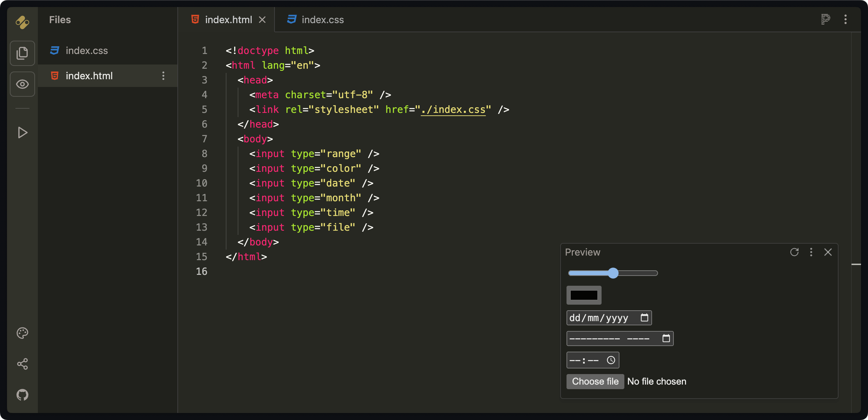868x420 pixels.
Task: Open the black color picker swatch
Action: (x=584, y=295)
